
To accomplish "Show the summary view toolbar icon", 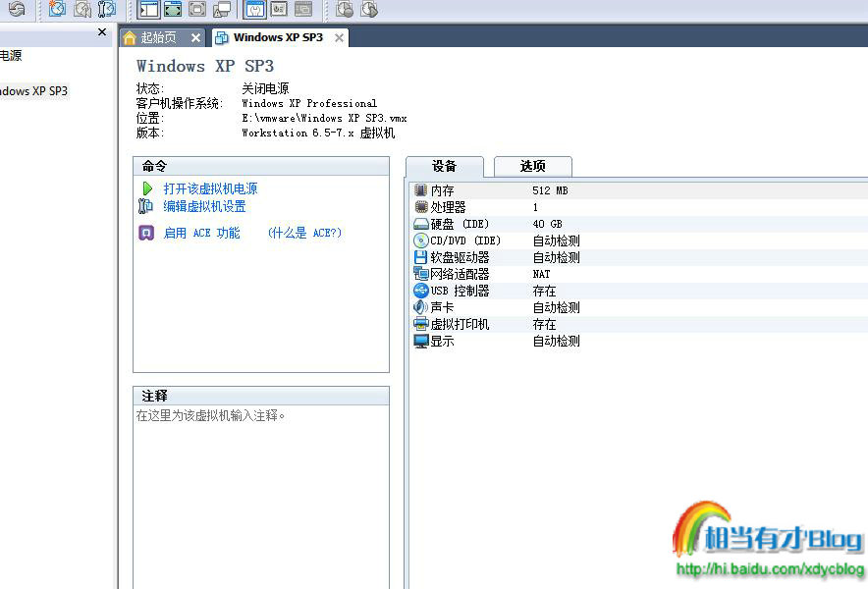I will (x=255, y=9).
